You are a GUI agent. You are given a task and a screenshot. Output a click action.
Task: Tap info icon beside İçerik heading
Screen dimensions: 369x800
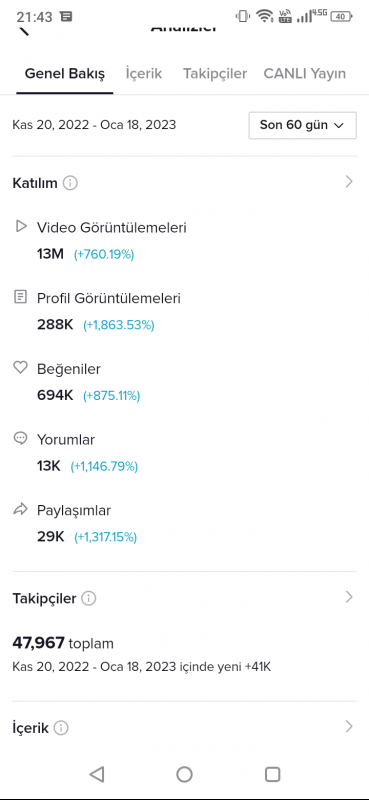(61, 728)
